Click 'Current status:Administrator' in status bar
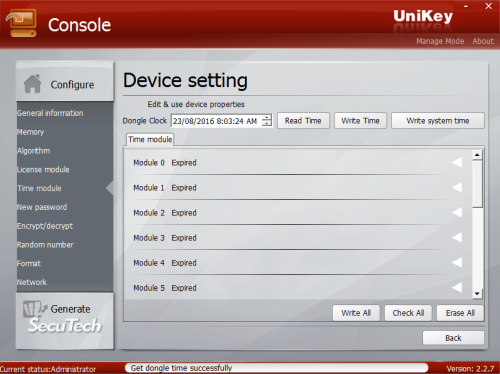This screenshot has width=500, height=374. coord(48,369)
